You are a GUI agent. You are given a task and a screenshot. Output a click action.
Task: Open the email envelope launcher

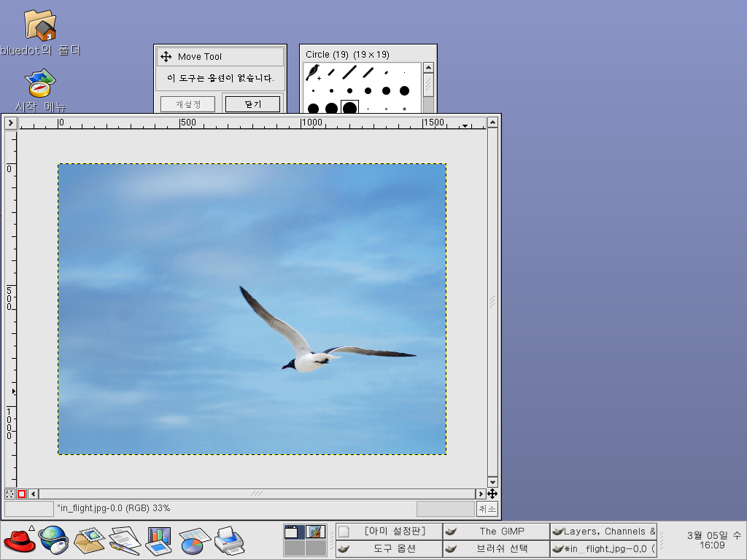[89, 541]
